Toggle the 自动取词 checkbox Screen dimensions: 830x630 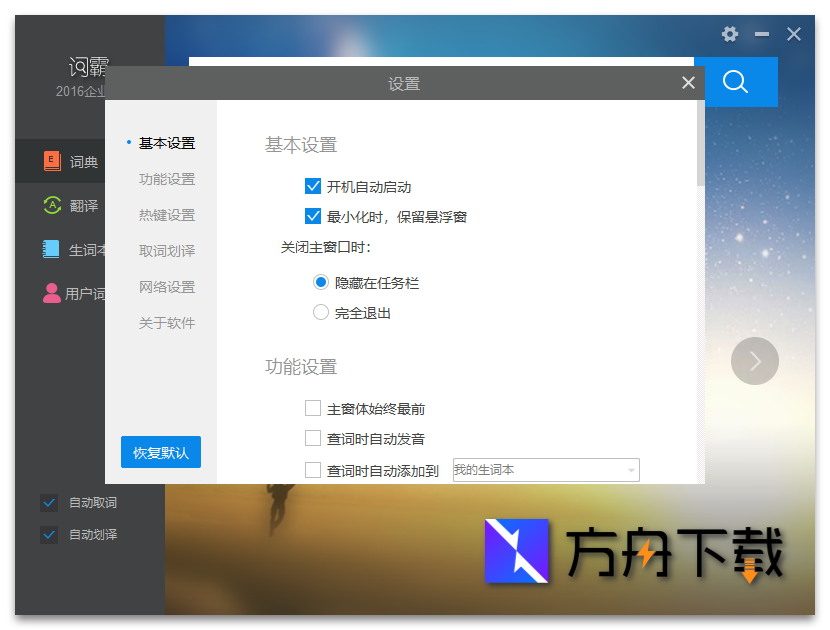click(49, 502)
